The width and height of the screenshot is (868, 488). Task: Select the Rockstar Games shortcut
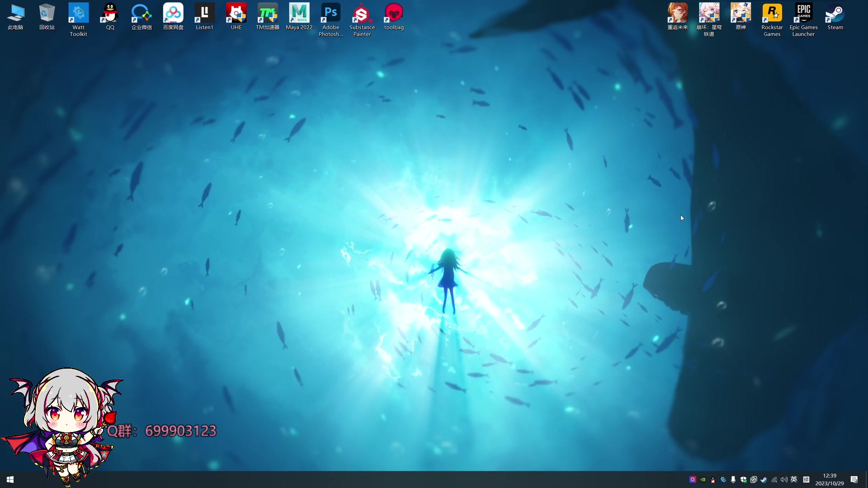[772, 20]
